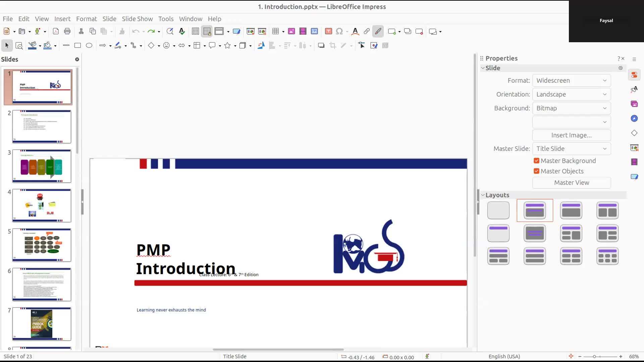Viewport: 644px width, 362px height.
Task: Collapse the Layouts section
Action: pyautogui.click(x=483, y=195)
